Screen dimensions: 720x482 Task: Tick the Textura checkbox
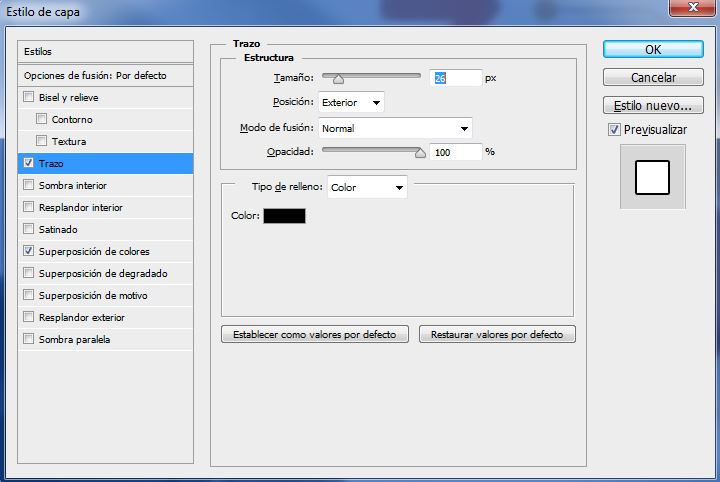point(41,140)
